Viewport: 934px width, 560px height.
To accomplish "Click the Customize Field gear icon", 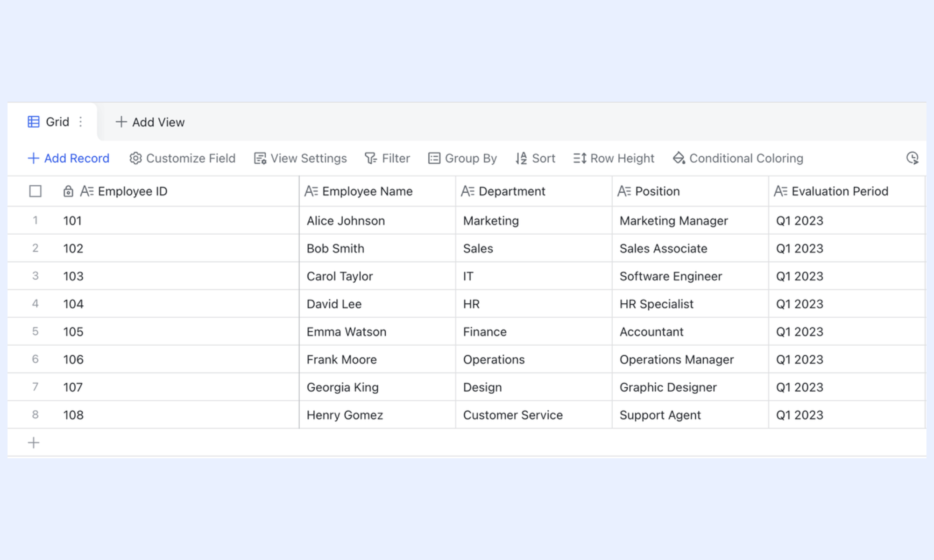I will pyautogui.click(x=135, y=158).
